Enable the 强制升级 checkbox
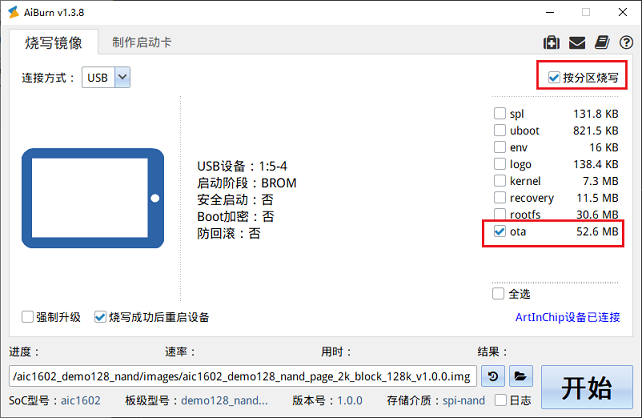The height and width of the screenshot is (418, 642). 28,317
